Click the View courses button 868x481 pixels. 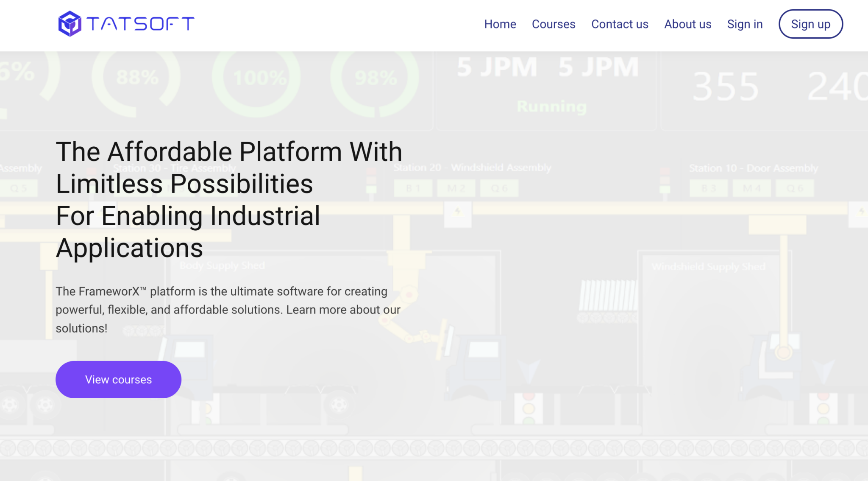118,380
